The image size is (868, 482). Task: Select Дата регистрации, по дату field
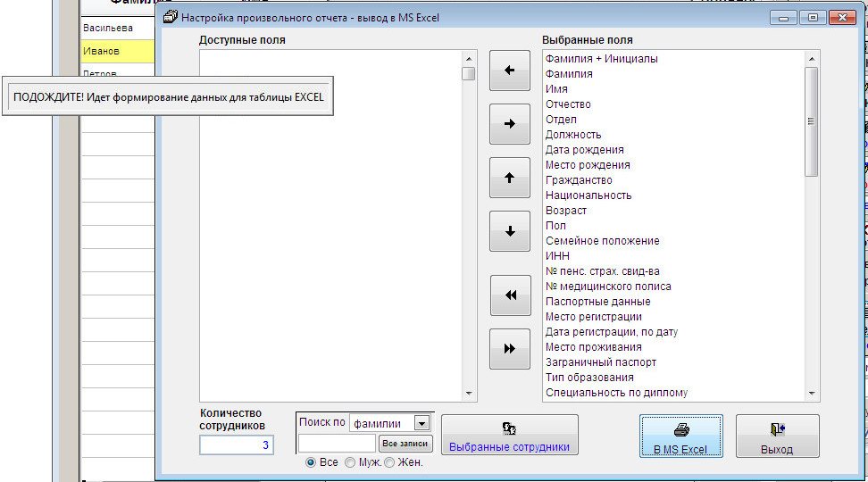coord(612,332)
